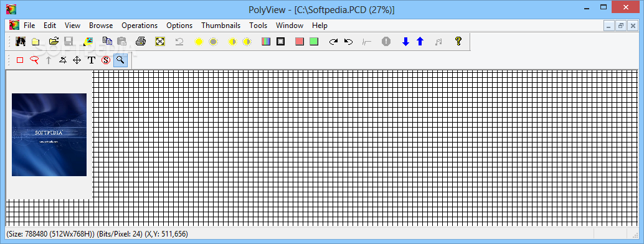Decrease contrast with the second half-sun icon
Viewport: 644px width, 244px height.
247,42
